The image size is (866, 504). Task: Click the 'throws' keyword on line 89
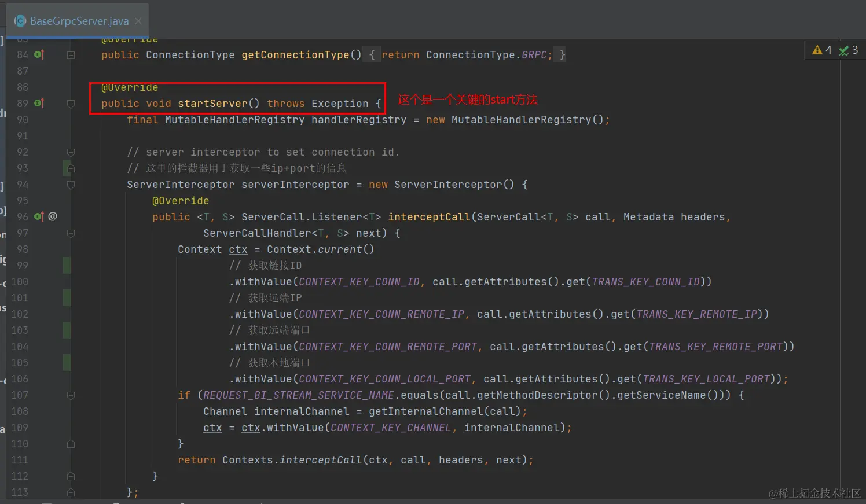(286, 104)
